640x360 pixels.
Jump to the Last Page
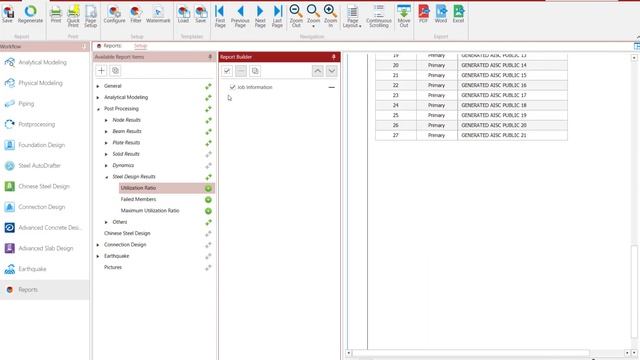point(278,16)
